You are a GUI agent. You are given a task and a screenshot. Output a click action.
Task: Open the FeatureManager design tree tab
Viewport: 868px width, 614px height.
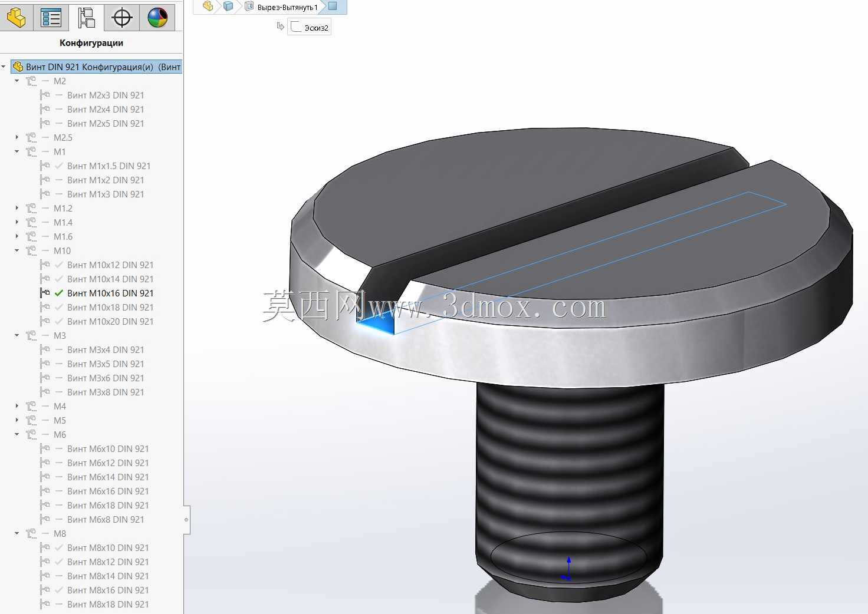click(16, 17)
